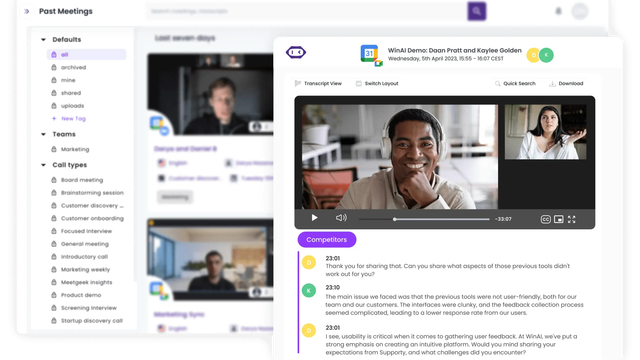Viewport: 640px width, 360px height.
Task: Click the tag icon beside 'Board meeting'
Action: pyautogui.click(x=54, y=180)
